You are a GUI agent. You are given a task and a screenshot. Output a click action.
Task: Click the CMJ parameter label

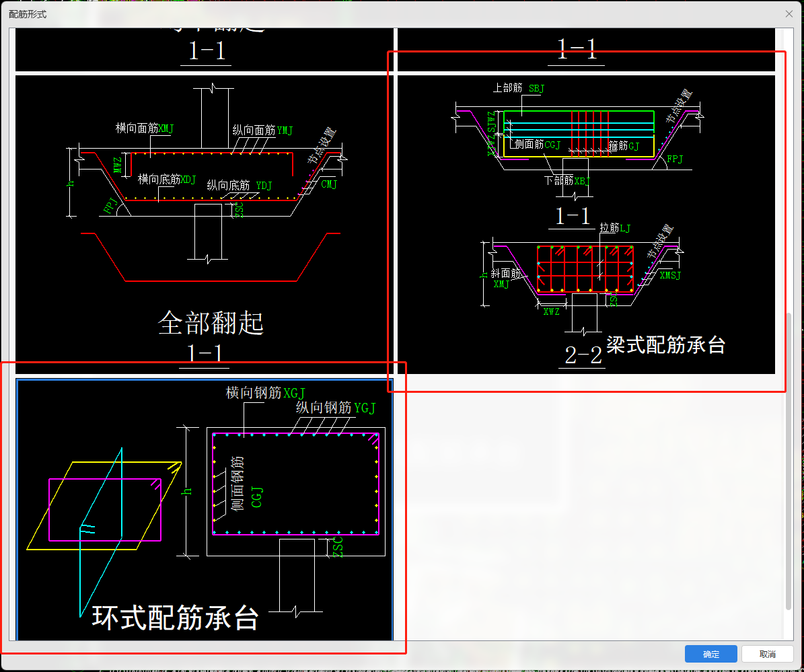click(x=329, y=184)
